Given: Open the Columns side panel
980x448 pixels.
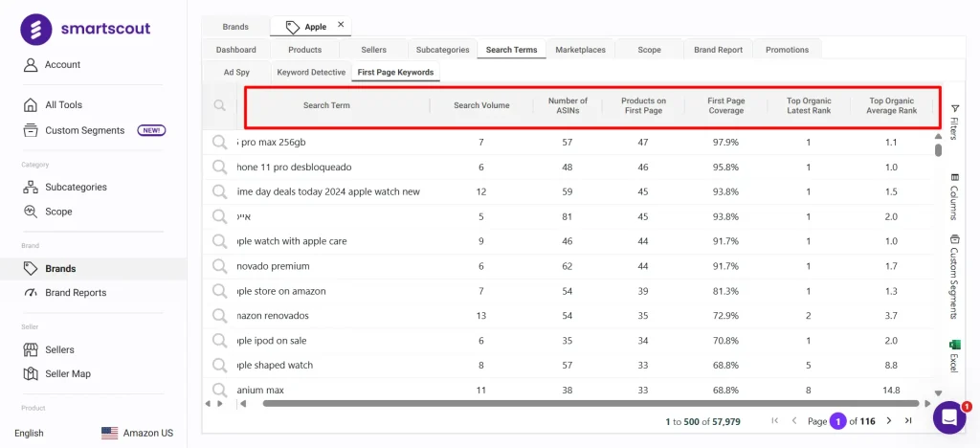Looking at the screenshot, I should (x=954, y=195).
